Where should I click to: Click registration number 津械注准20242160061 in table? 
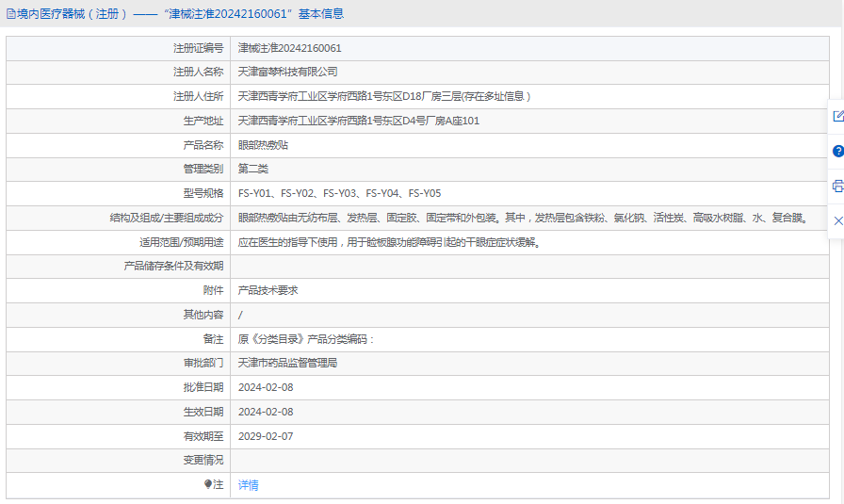tap(289, 48)
